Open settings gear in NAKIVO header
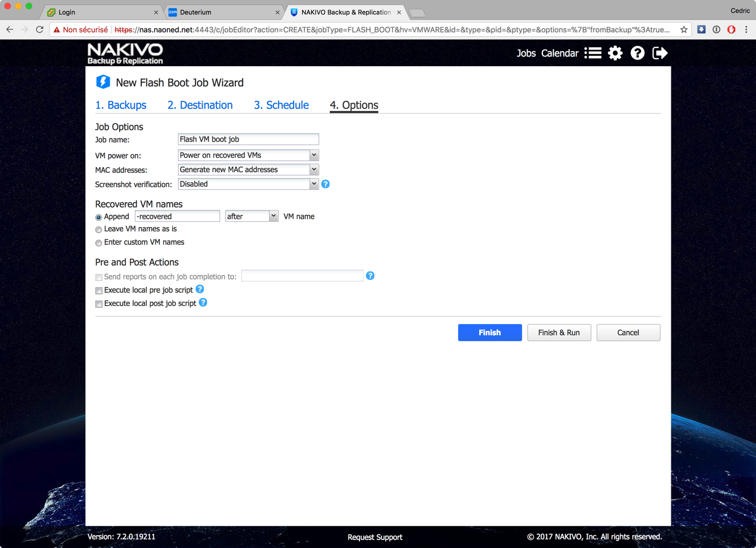This screenshot has height=548, width=756. point(615,53)
